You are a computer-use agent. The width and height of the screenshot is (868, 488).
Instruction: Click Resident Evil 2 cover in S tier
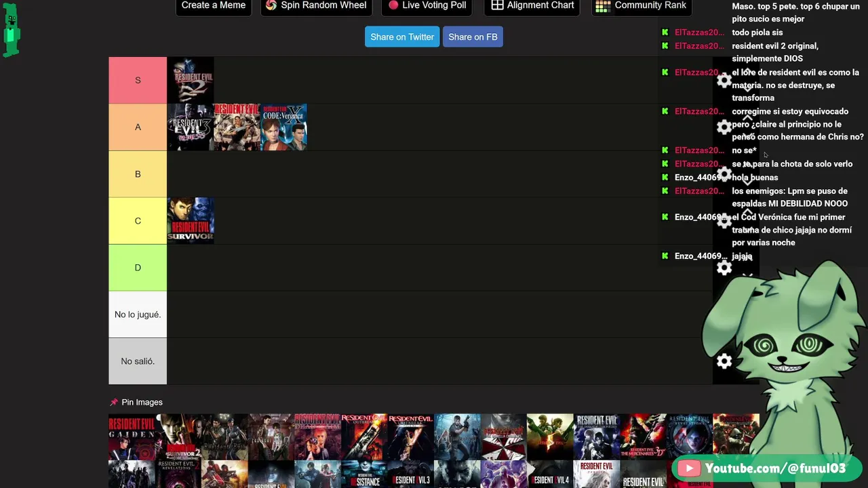click(x=191, y=80)
